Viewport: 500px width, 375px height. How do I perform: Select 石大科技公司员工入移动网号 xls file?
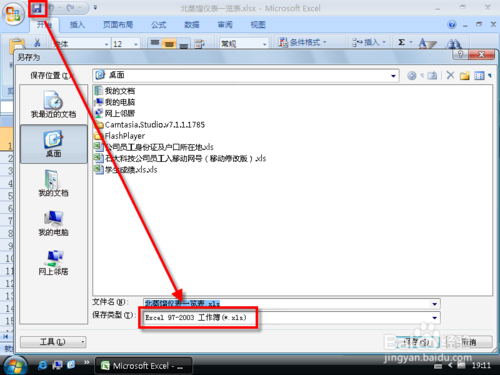(x=180, y=158)
